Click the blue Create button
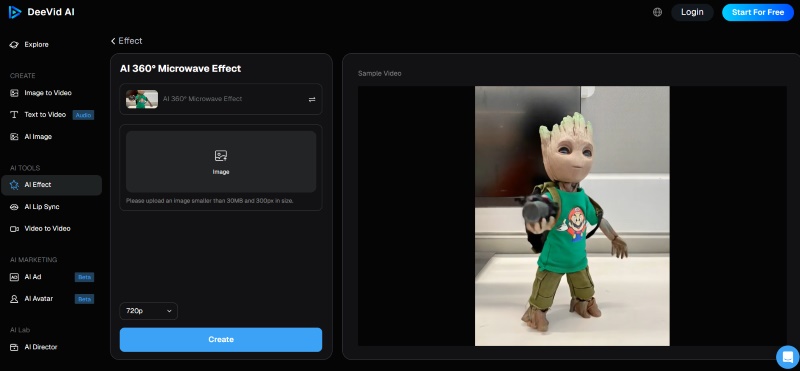 click(221, 339)
